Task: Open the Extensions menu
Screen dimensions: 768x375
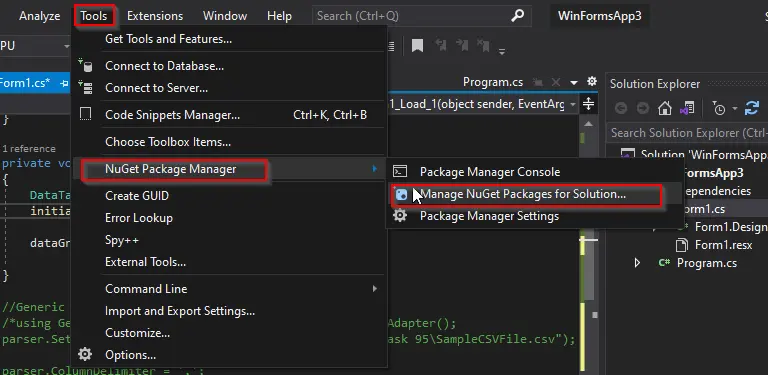Action: (x=155, y=16)
